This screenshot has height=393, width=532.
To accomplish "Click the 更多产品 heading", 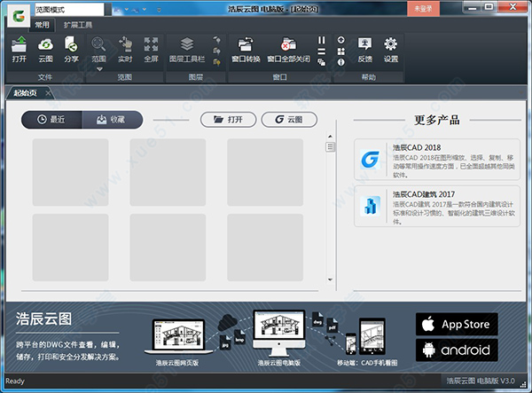I will point(437,120).
